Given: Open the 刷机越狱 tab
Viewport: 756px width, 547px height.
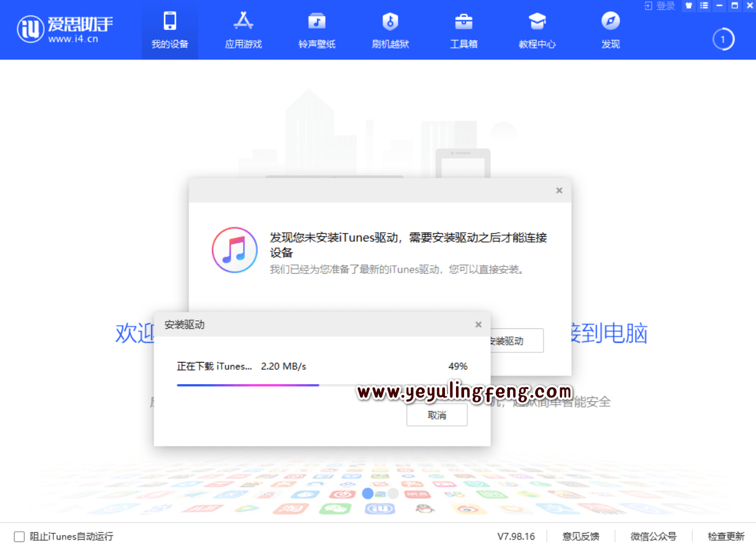Looking at the screenshot, I should tap(391, 30).
